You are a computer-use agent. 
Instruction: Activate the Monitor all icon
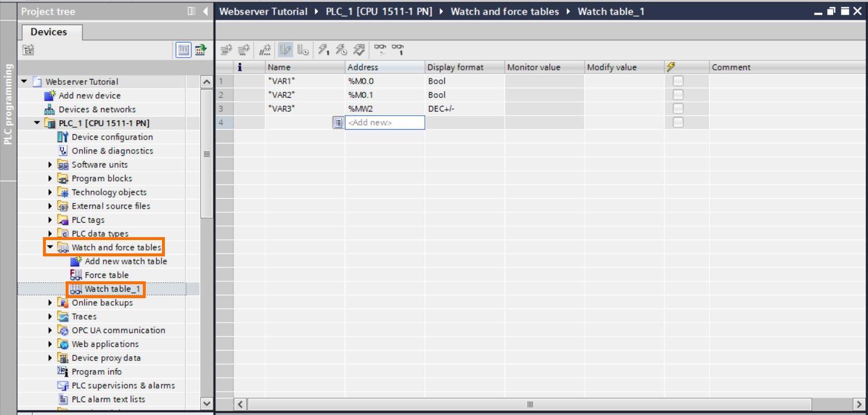click(x=284, y=51)
